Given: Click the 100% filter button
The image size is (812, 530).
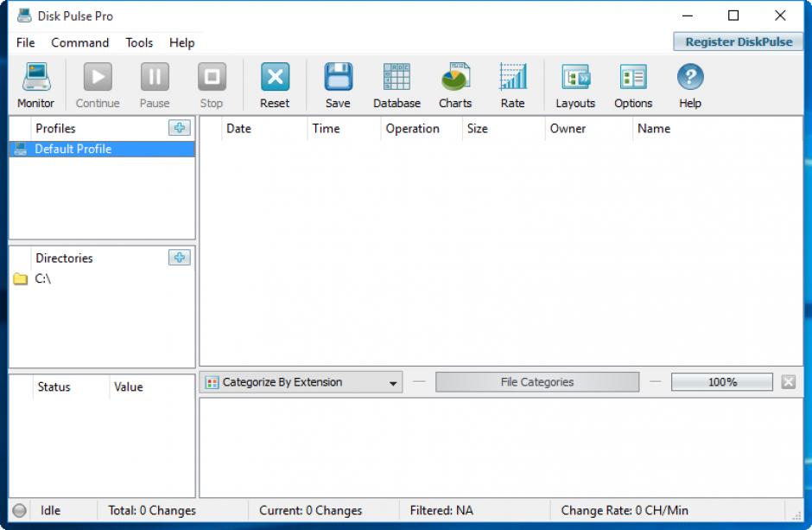Looking at the screenshot, I should [x=722, y=382].
